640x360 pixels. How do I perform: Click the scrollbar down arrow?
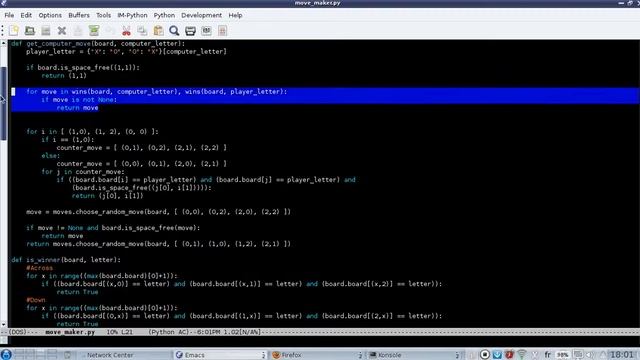pos(4,325)
